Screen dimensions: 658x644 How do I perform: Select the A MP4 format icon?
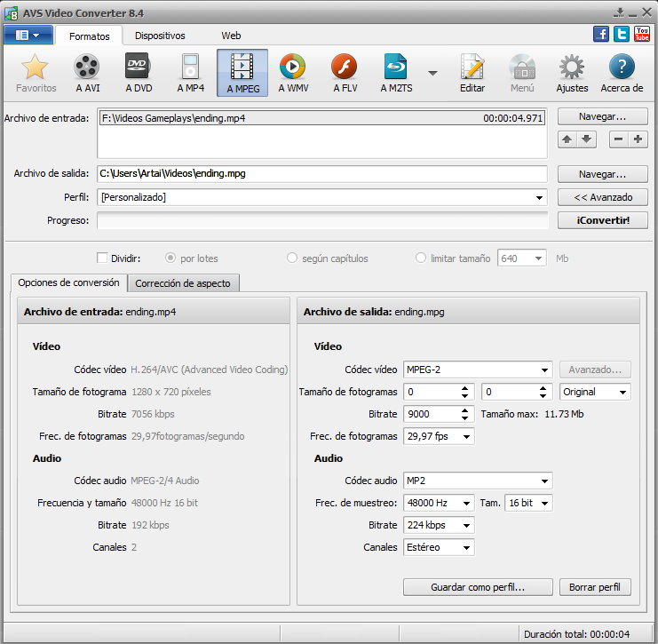[x=190, y=73]
